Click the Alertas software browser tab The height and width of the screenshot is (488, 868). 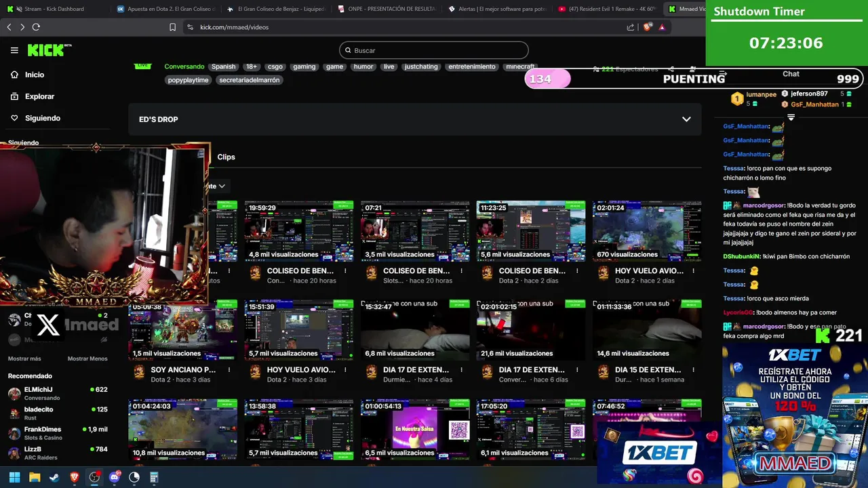tap(498, 9)
